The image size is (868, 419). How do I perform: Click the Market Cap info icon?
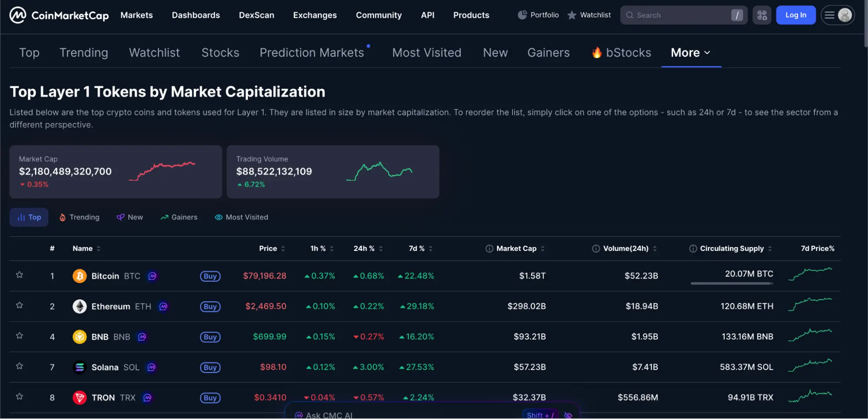(489, 248)
